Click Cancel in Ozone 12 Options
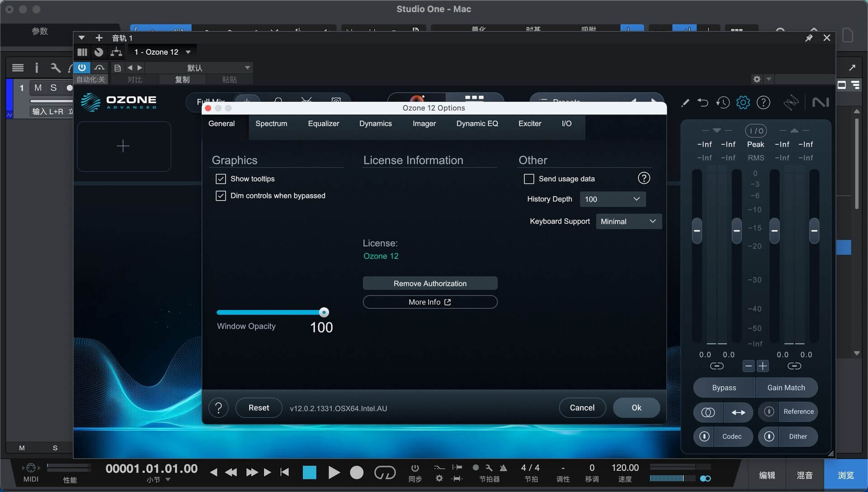Viewport: 868px width, 492px height. pyautogui.click(x=582, y=408)
